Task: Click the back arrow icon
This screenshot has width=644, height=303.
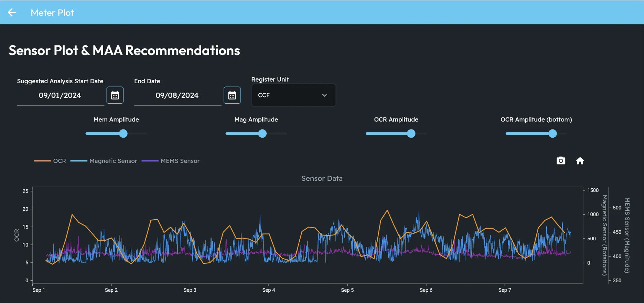Action: (12, 13)
